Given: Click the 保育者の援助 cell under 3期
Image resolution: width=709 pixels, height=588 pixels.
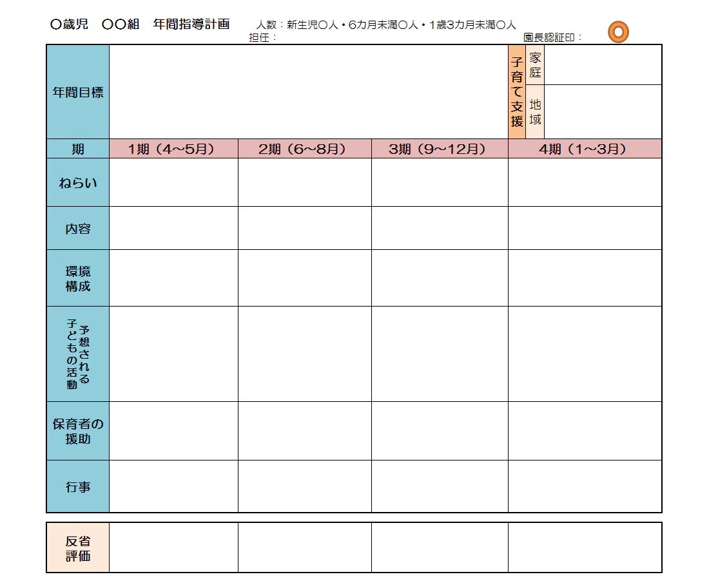Looking at the screenshot, I should 440,431.
